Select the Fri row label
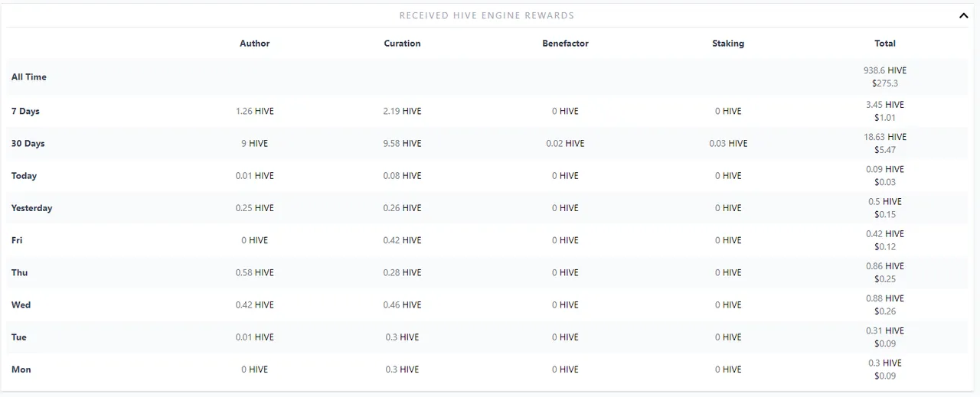Image resolution: width=980 pixels, height=397 pixels. 17,240
